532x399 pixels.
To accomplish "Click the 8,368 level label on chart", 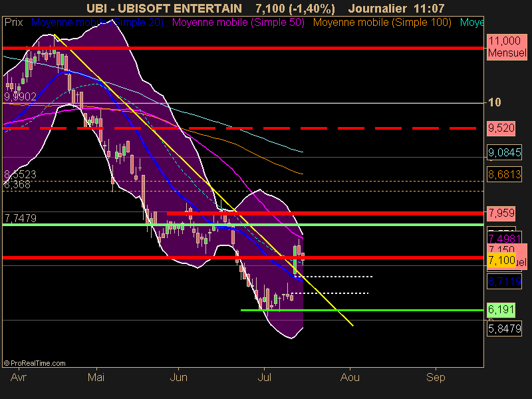I will (x=17, y=185).
